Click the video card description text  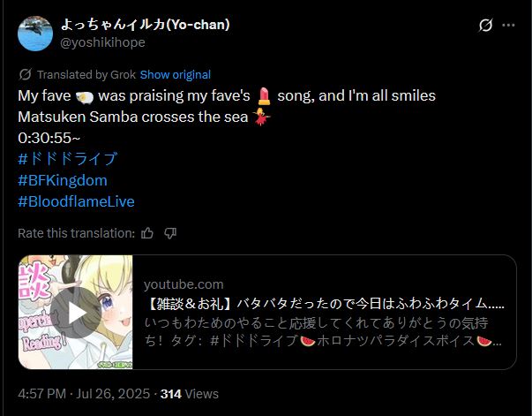coord(323,332)
